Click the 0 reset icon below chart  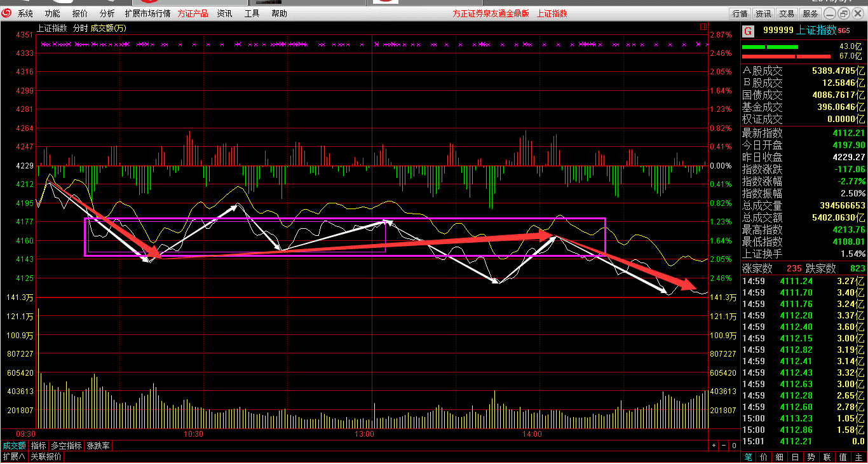[x=733, y=446]
